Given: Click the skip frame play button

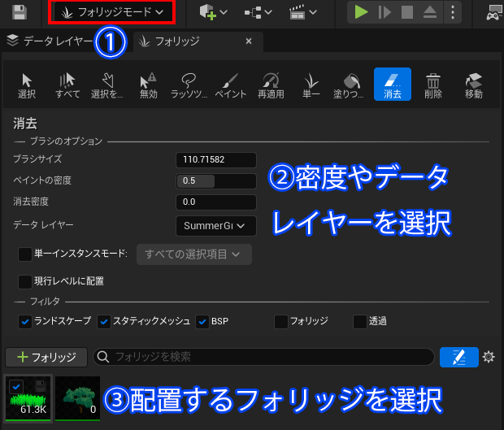Looking at the screenshot, I should [x=385, y=12].
